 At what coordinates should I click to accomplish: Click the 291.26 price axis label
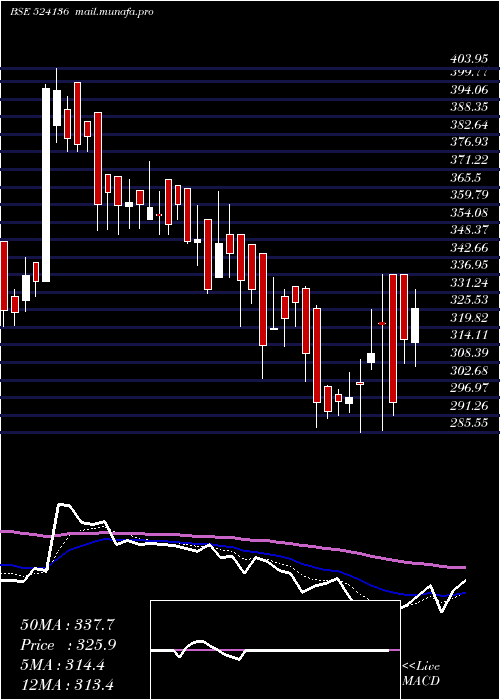click(x=468, y=405)
